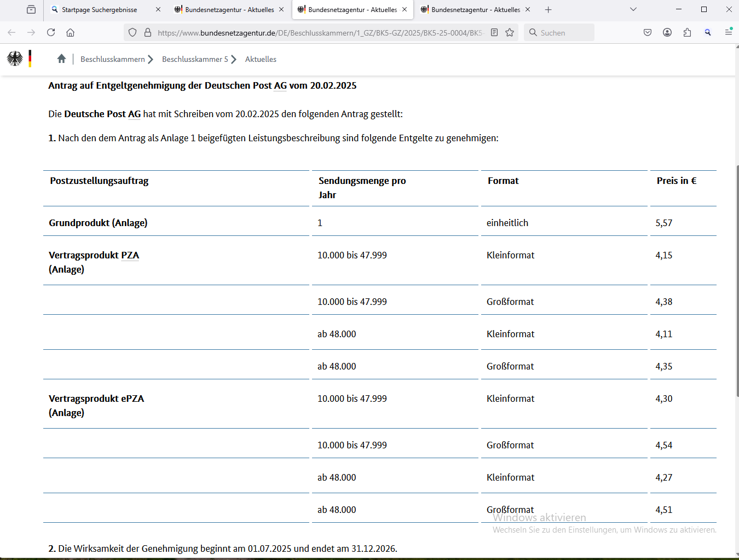Select the Vertragsprodukt PZA (Anlage) label
Viewport: 739px width, 560px height.
(94, 262)
